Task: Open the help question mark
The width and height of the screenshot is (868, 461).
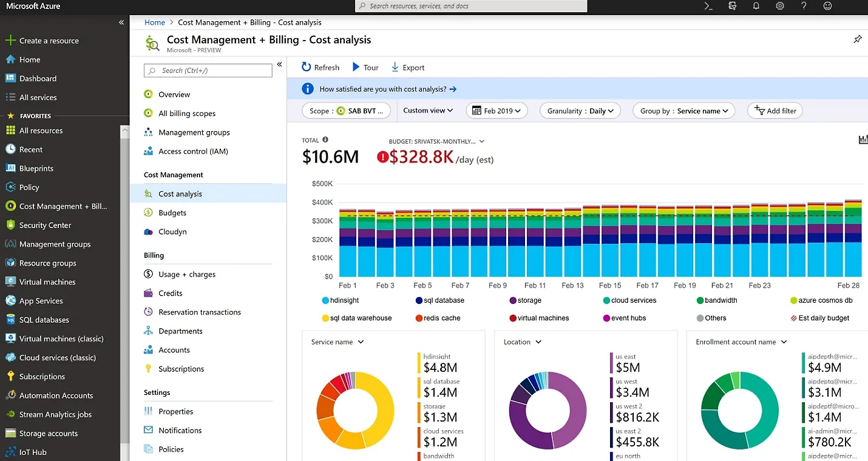Action: [804, 6]
